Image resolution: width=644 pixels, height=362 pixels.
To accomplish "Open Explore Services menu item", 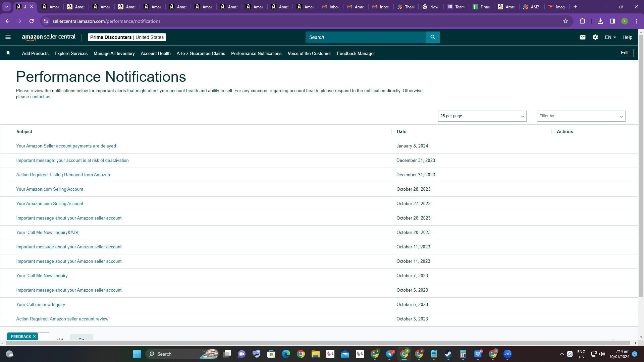I will [71, 53].
